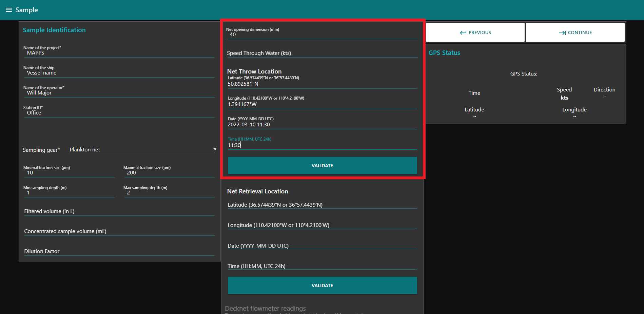The height and width of the screenshot is (314, 644).
Task: Click the Concentrated sample volume field
Action: click(119, 231)
